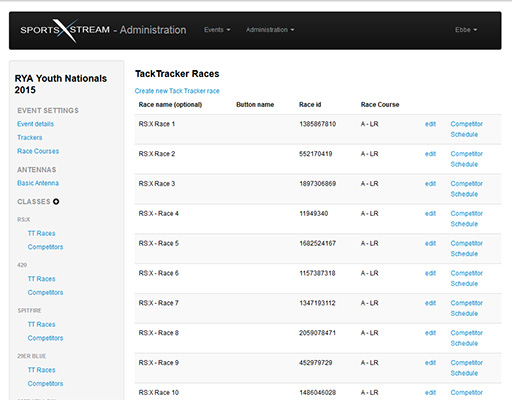The image size is (512, 400).
Task: Edit RS:X - Race 5
Action: coord(430,243)
